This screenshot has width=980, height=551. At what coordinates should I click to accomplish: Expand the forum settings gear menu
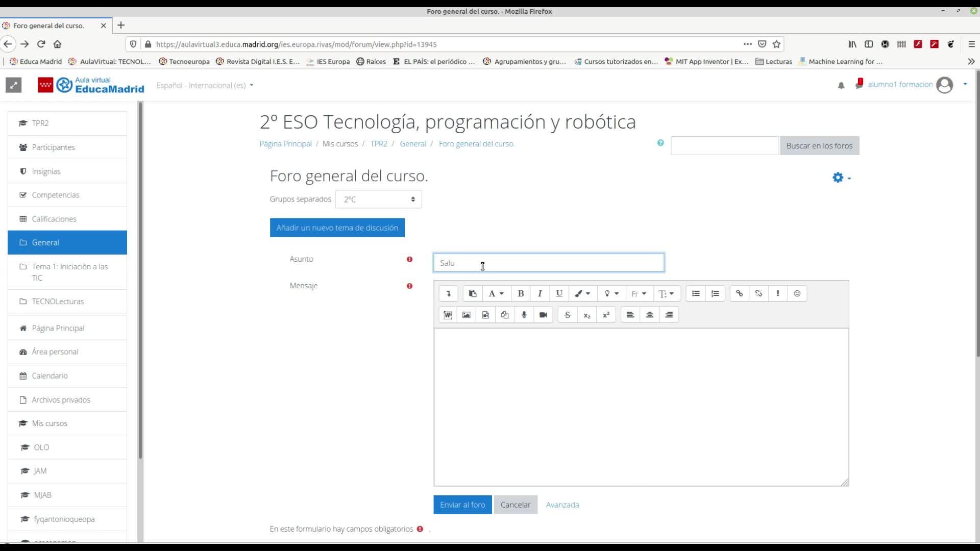(841, 178)
